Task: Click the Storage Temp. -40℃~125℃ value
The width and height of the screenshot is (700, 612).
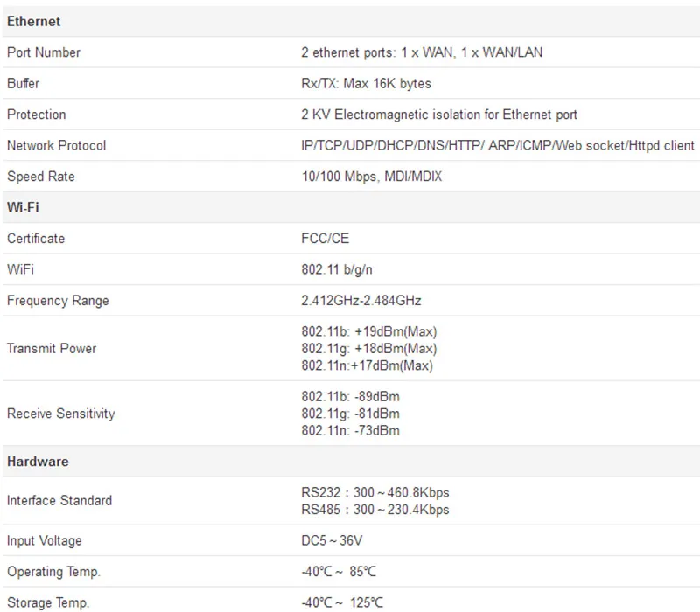Action: 342,602
